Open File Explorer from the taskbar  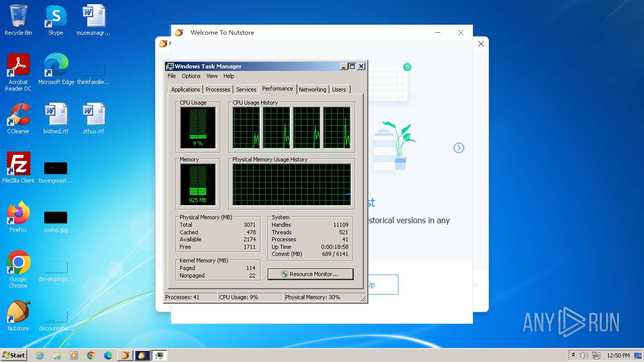click(x=57, y=355)
